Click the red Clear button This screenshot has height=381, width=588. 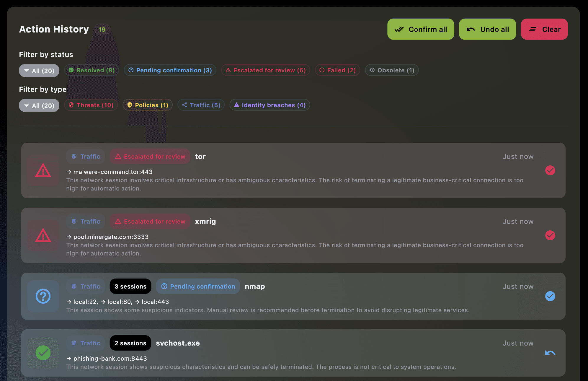point(544,29)
